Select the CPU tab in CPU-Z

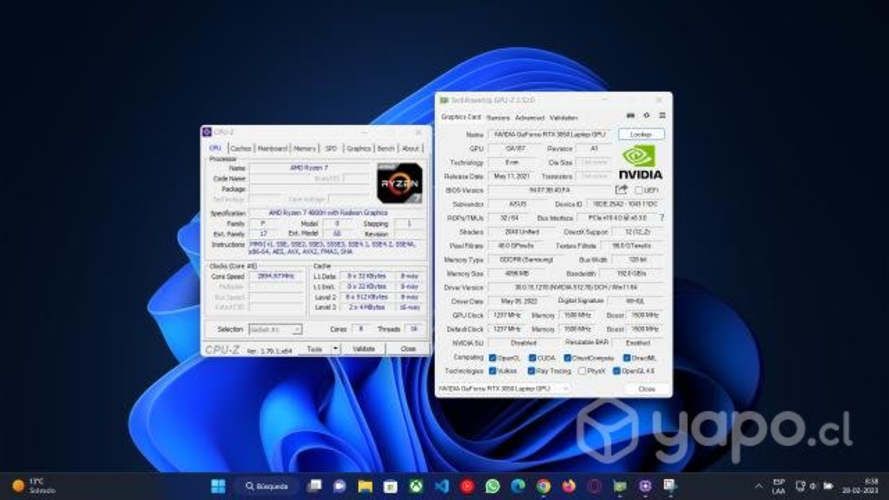(215, 148)
